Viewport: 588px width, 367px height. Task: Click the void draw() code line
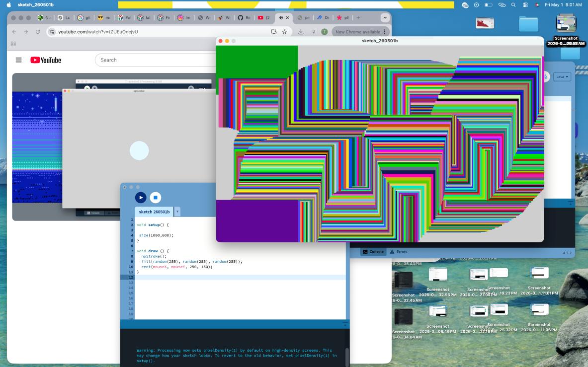click(x=153, y=251)
